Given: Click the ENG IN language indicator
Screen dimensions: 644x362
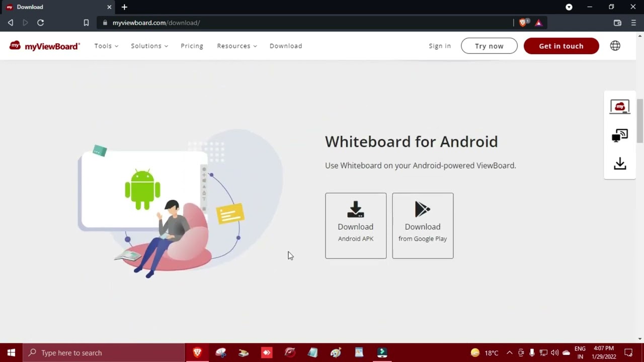Looking at the screenshot, I should (x=580, y=352).
